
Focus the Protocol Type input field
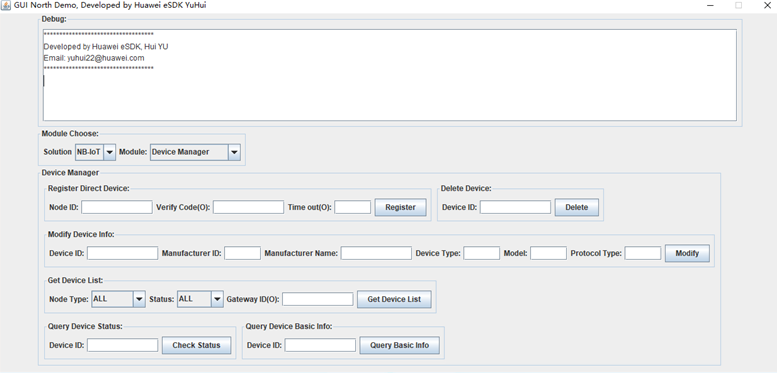(x=643, y=253)
